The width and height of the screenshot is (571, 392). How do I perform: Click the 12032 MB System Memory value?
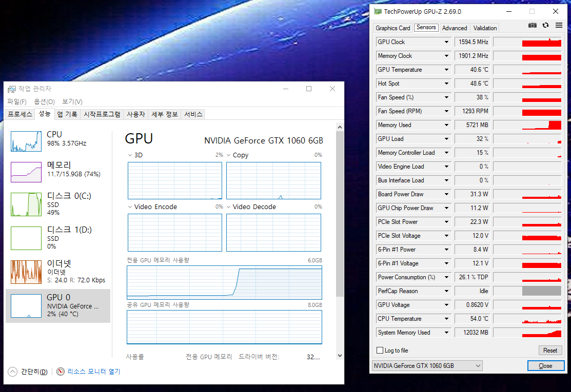click(472, 333)
